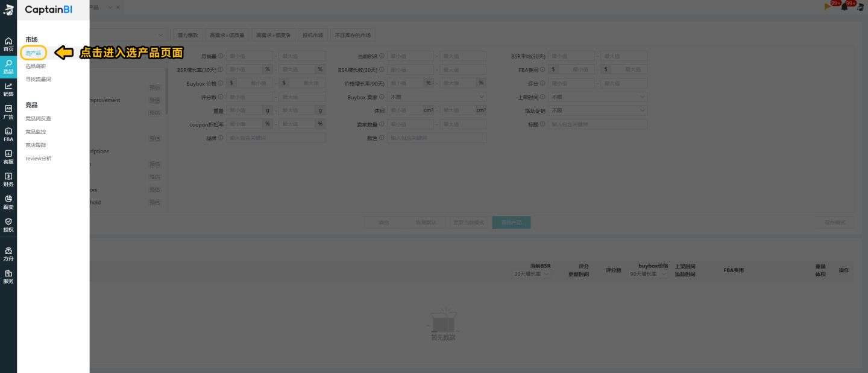Open 选品调研 from the menu

36,66
